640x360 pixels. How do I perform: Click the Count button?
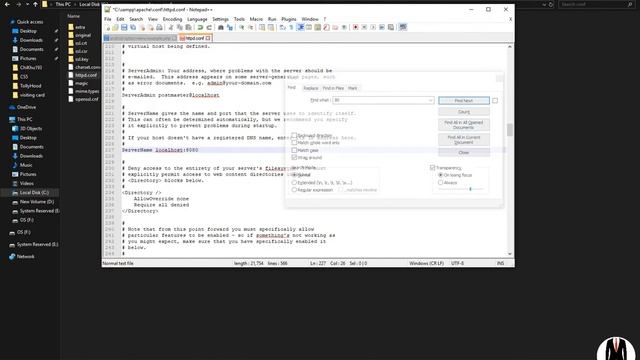[464, 112]
